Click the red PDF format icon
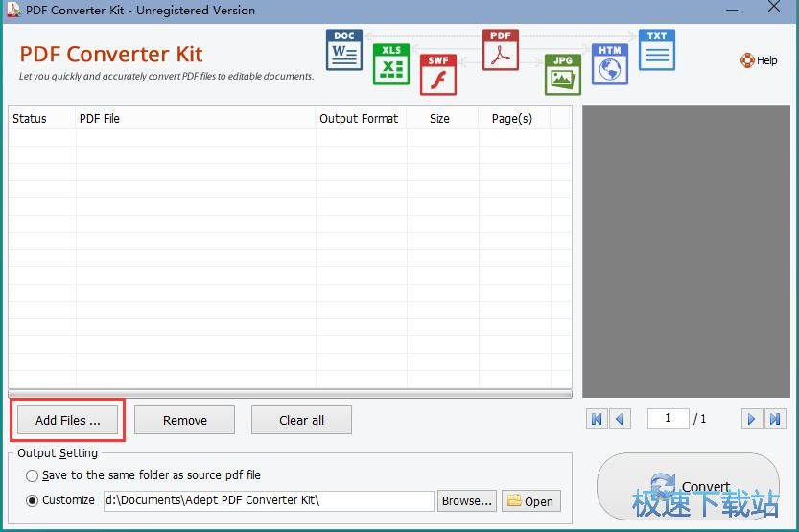 tap(501, 50)
